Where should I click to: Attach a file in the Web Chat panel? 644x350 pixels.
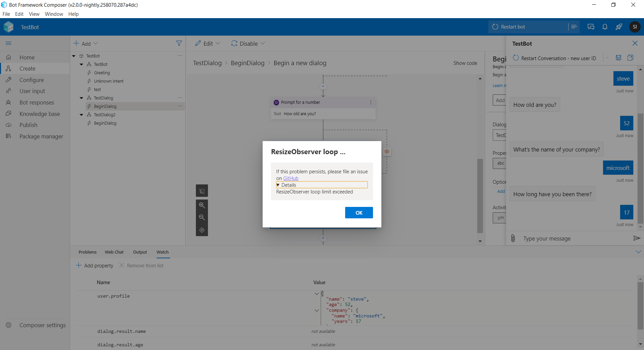point(513,238)
